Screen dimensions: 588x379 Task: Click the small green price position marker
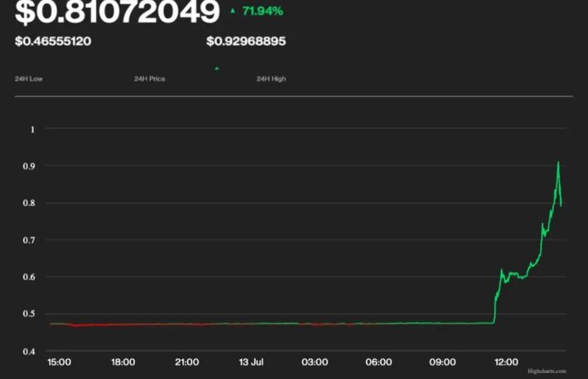217,69
